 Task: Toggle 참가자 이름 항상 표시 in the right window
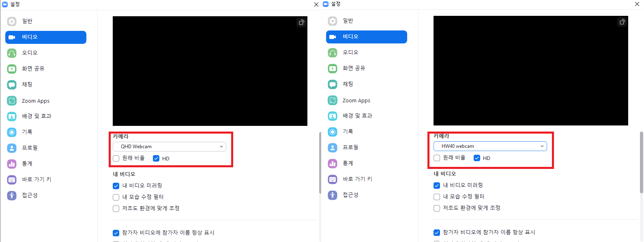pyautogui.click(x=437, y=232)
